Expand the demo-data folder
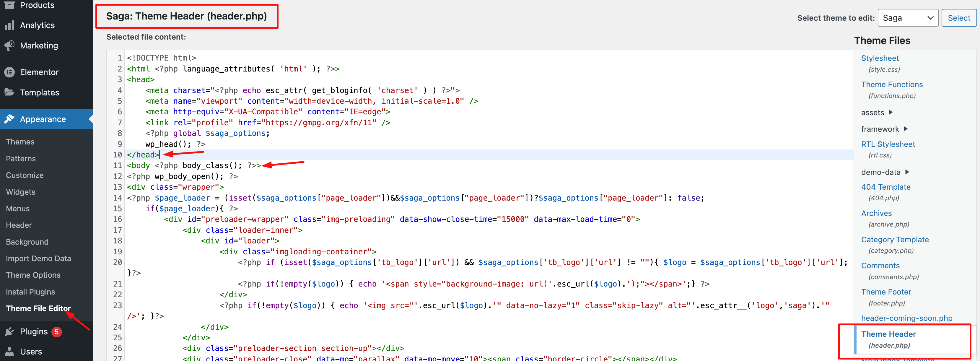Viewport: 980px width, 361px height. pos(885,172)
